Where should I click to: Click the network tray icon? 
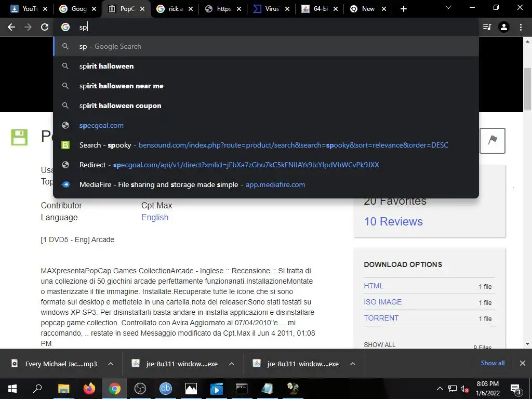[453, 389]
